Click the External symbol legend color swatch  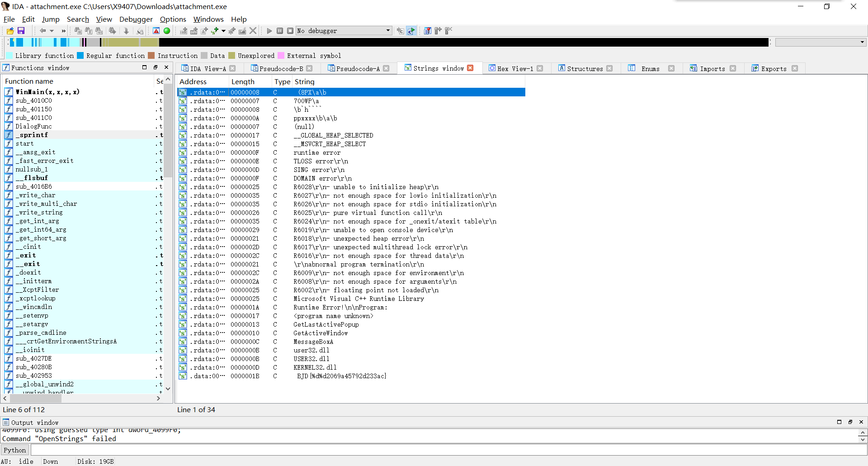pos(281,56)
